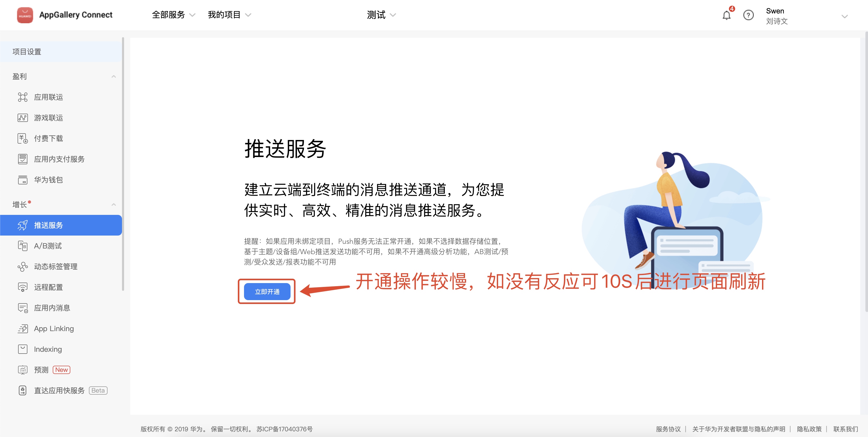The width and height of the screenshot is (868, 437).
Task: Open the Swen account menu chevron
Action: (x=844, y=16)
